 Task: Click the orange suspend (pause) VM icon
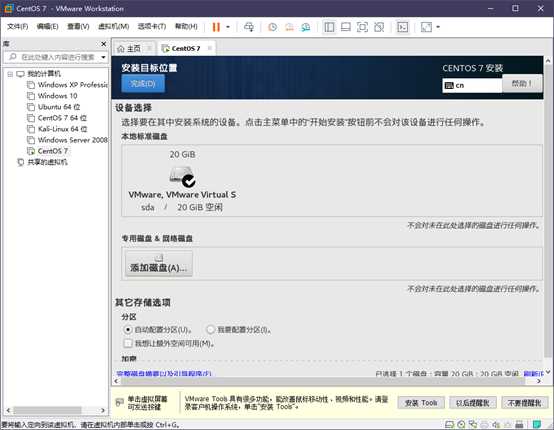click(216, 27)
